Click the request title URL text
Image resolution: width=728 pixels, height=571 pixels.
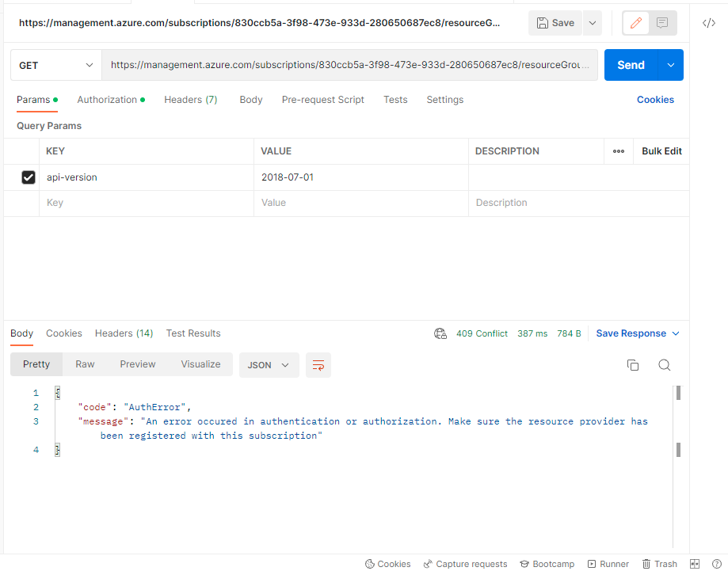point(260,23)
